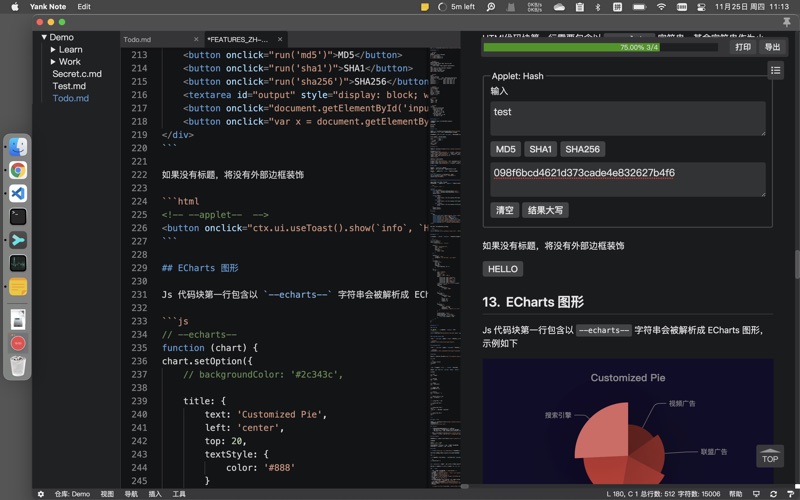Viewport: 800px width, 500px height.
Task: Open the Edit menu in menu bar
Action: (x=84, y=6)
